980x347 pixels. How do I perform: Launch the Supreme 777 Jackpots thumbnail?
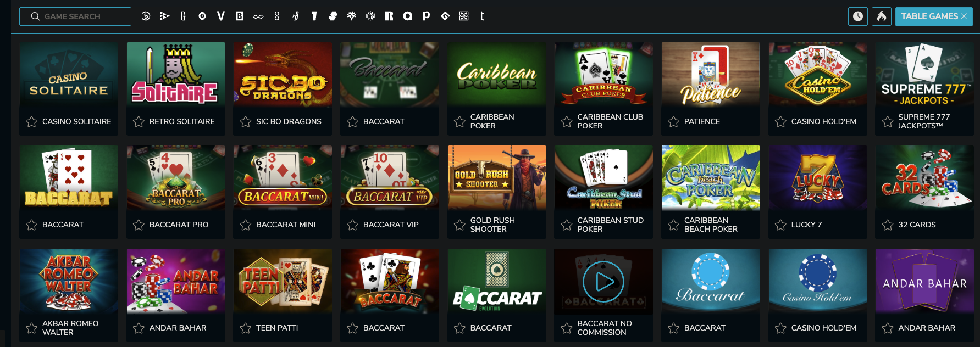(x=924, y=74)
